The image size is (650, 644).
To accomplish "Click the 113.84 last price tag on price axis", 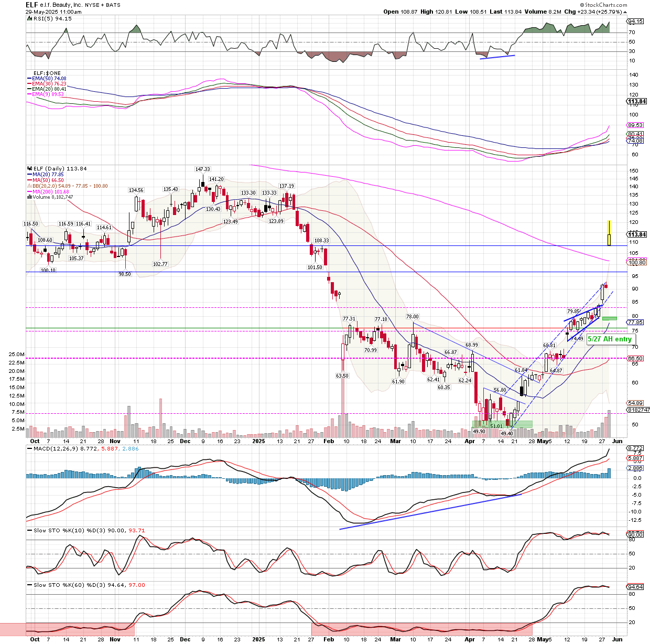I will [x=637, y=234].
